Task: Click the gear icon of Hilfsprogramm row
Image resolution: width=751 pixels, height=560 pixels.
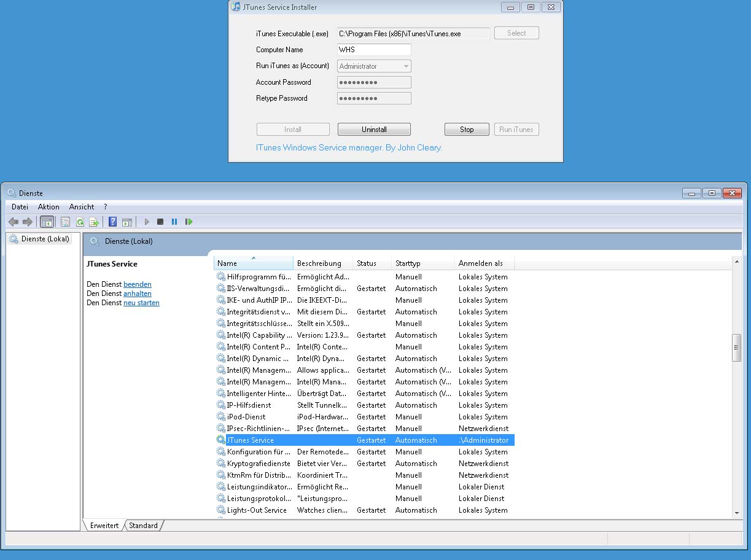Action: [221, 276]
